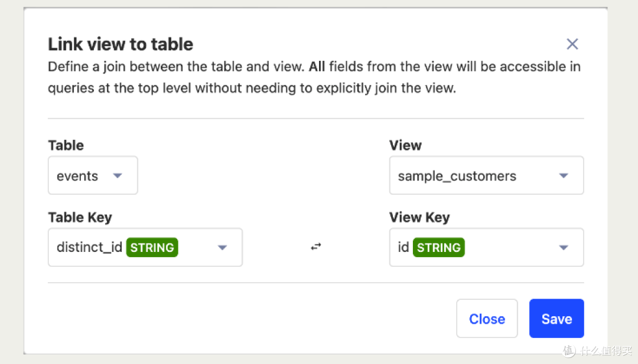This screenshot has height=364, width=638.
Task: Click the 'id' text in View Key field
Action: 403,247
